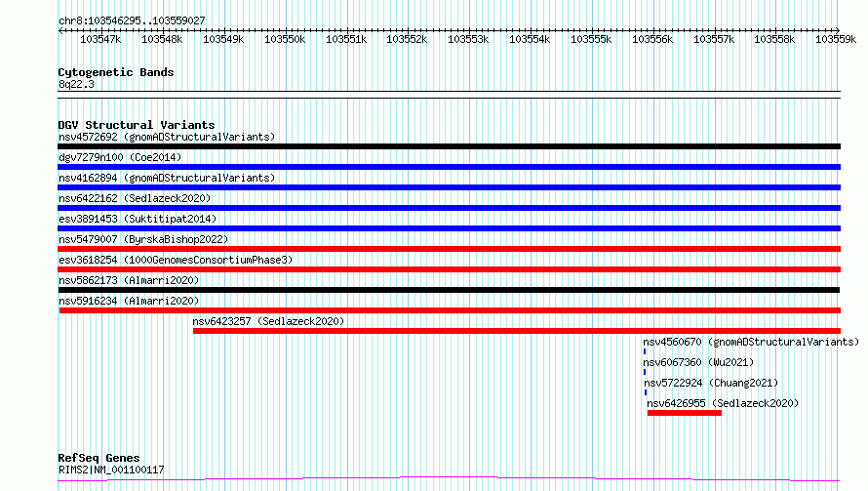This screenshot has height=491, width=868.
Task: Click the 103557k ruler tick label
Action: (714, 39)
